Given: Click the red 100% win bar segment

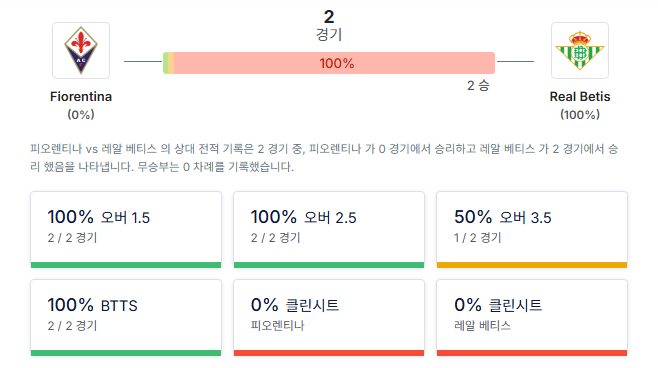Looking at the screenshot, I should 334,63.
